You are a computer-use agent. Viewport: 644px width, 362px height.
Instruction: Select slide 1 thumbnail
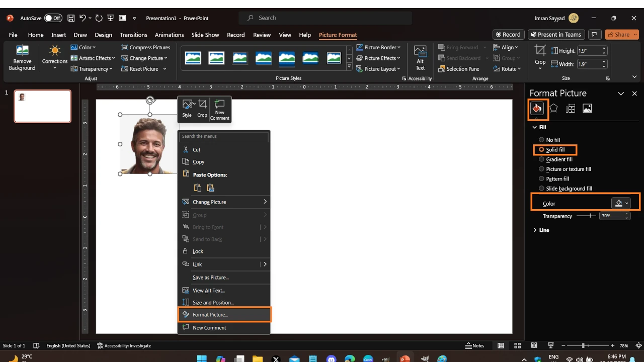42,106
